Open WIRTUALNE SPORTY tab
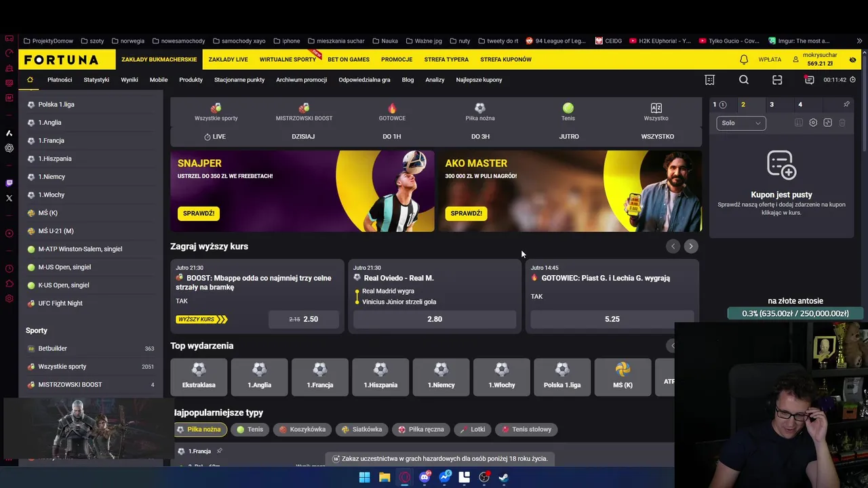Screen dimensions: 868x488 click(x=288, y=60)
